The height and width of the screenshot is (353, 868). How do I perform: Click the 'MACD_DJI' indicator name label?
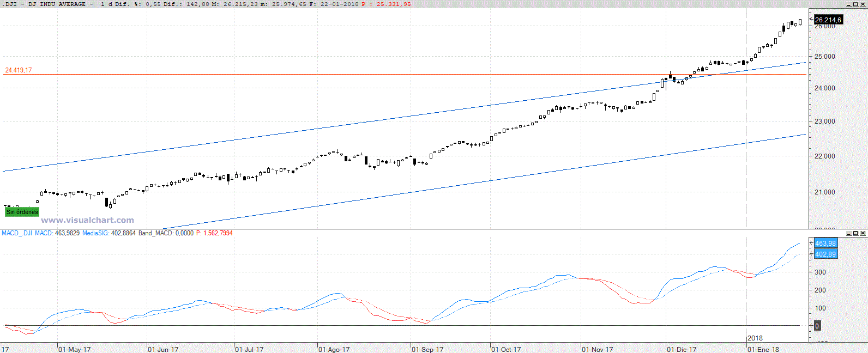click(x=17, y=233)
